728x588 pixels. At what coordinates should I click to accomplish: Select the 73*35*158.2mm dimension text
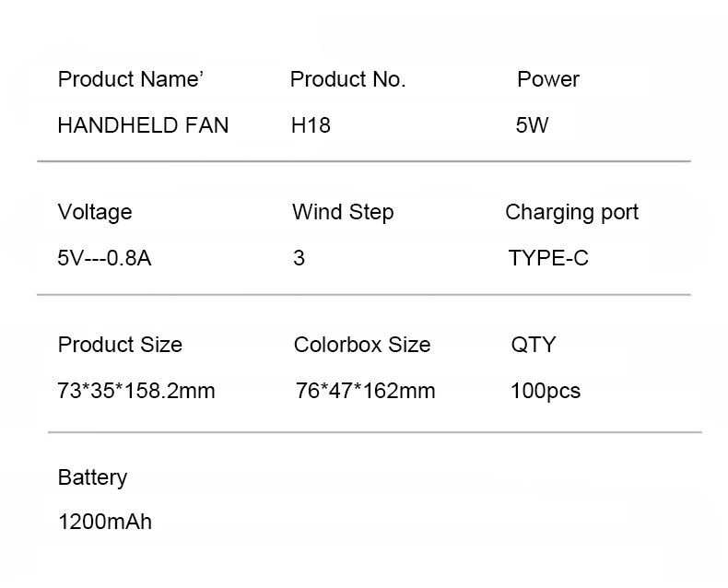(x=136, y=391)
